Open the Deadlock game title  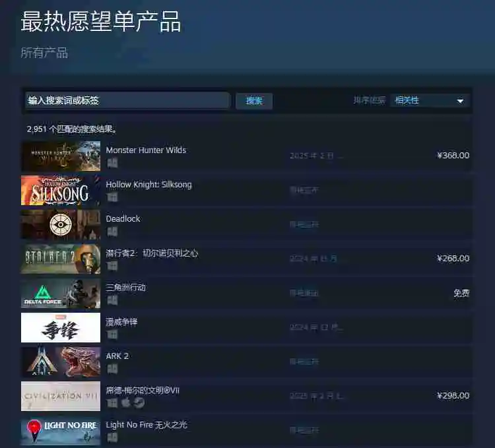(x=123, y=218)
